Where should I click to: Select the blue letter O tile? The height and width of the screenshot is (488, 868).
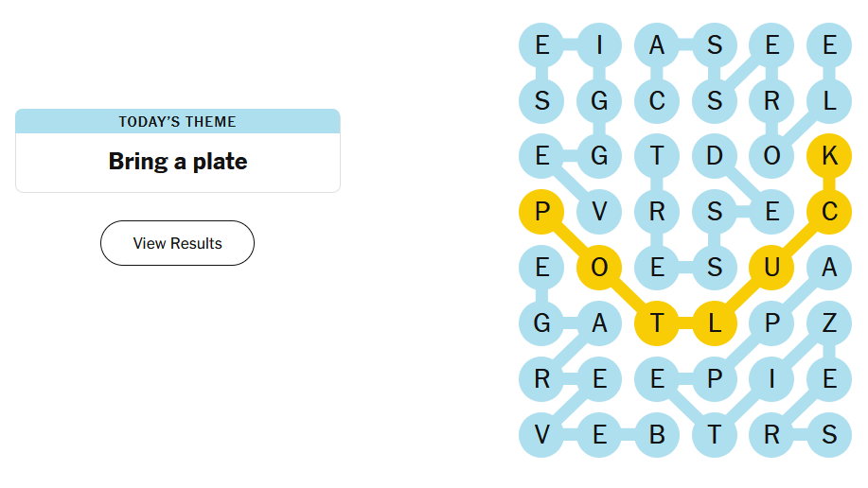771,156
